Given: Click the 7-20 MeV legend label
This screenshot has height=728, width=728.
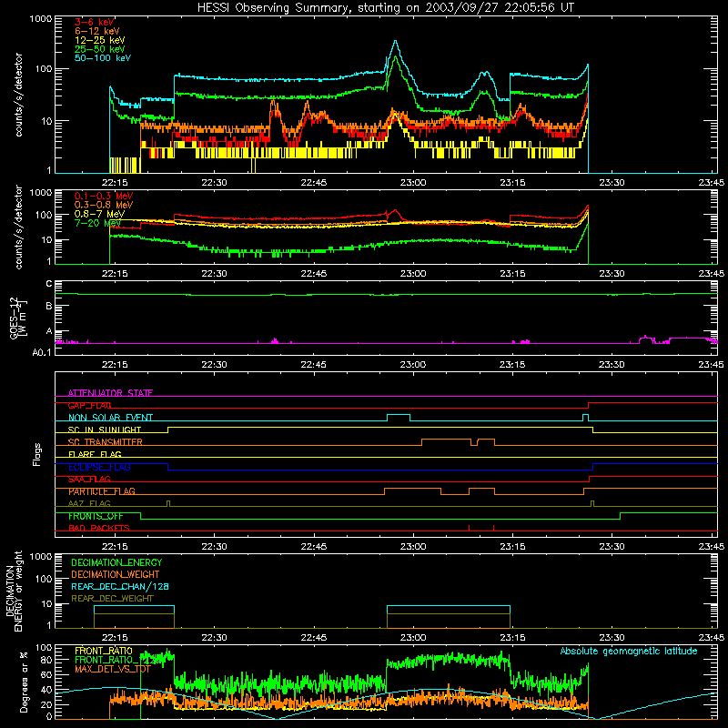Looking at the screenshot, I should click(97, 223).
